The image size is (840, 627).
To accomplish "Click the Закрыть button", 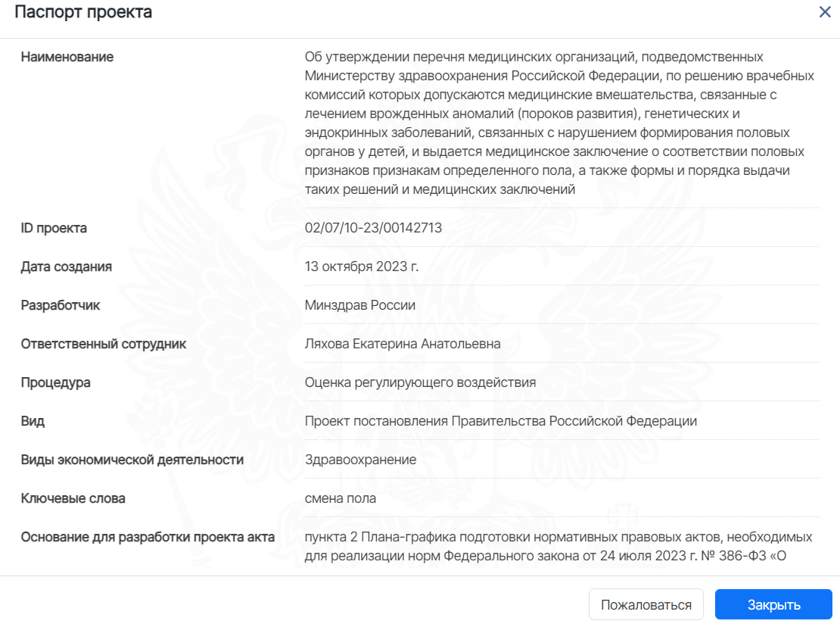I will click(x=773, y=604).
